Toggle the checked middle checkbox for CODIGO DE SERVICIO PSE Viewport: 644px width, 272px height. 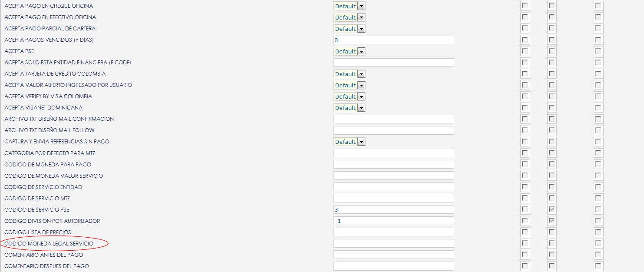[552, 209]
